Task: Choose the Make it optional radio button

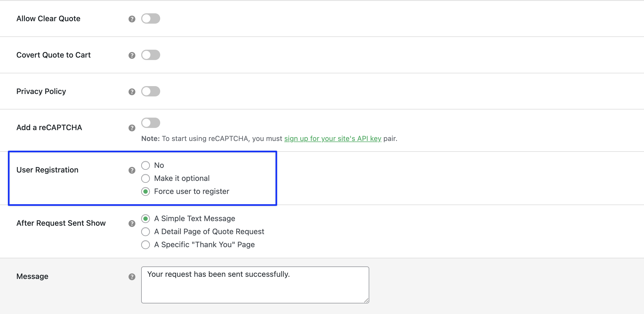Action: click(x=146, y=178)
